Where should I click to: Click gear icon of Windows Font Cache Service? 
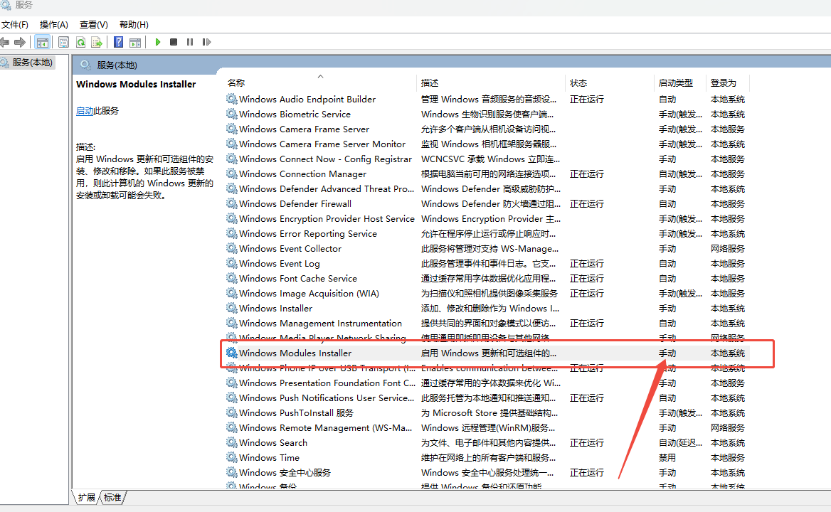tap(232, 278)
